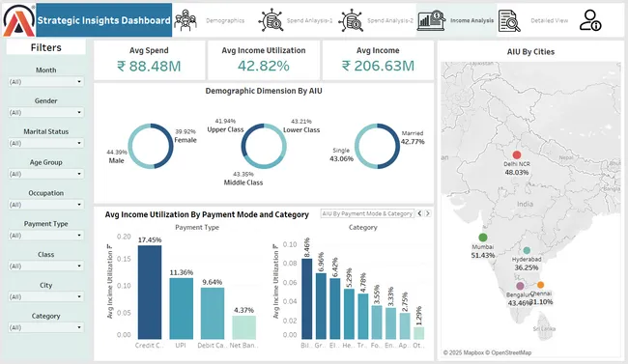Click the Middle Class 43.35% label

(243, 179)
